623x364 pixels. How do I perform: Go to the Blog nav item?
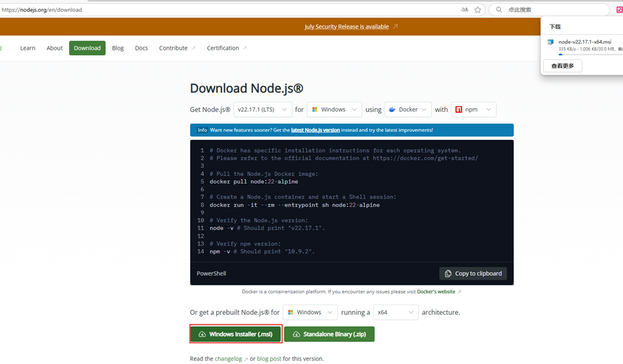coord(118,48)
